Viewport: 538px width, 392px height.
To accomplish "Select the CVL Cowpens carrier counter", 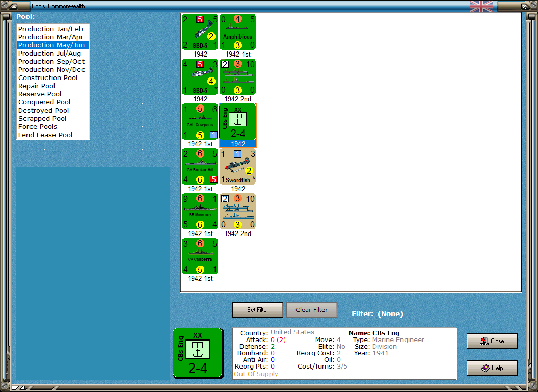I will click(200, 122).
